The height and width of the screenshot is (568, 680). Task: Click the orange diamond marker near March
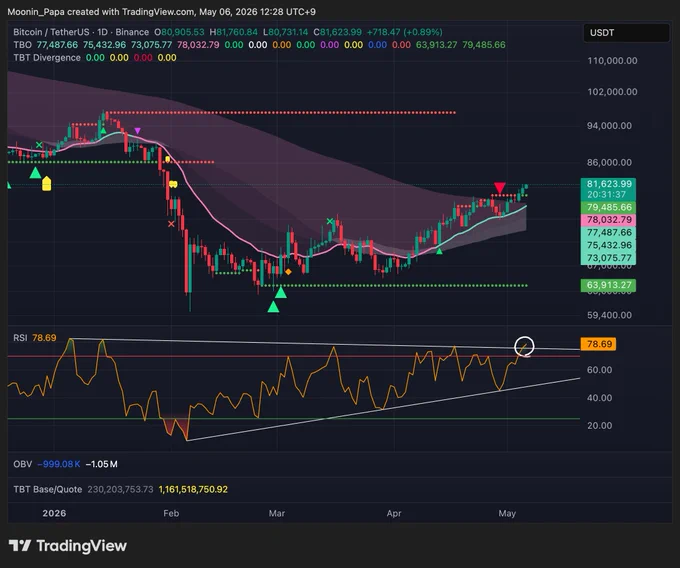(288, 272)
